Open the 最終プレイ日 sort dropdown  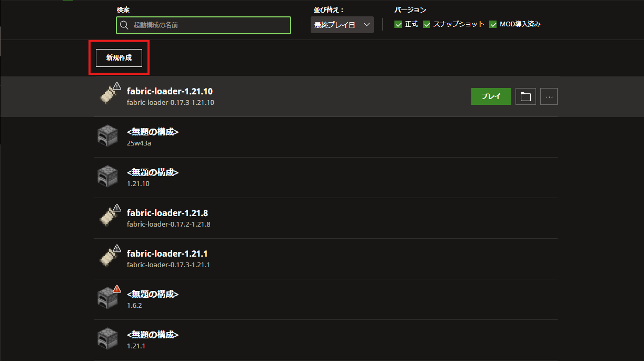342,25
